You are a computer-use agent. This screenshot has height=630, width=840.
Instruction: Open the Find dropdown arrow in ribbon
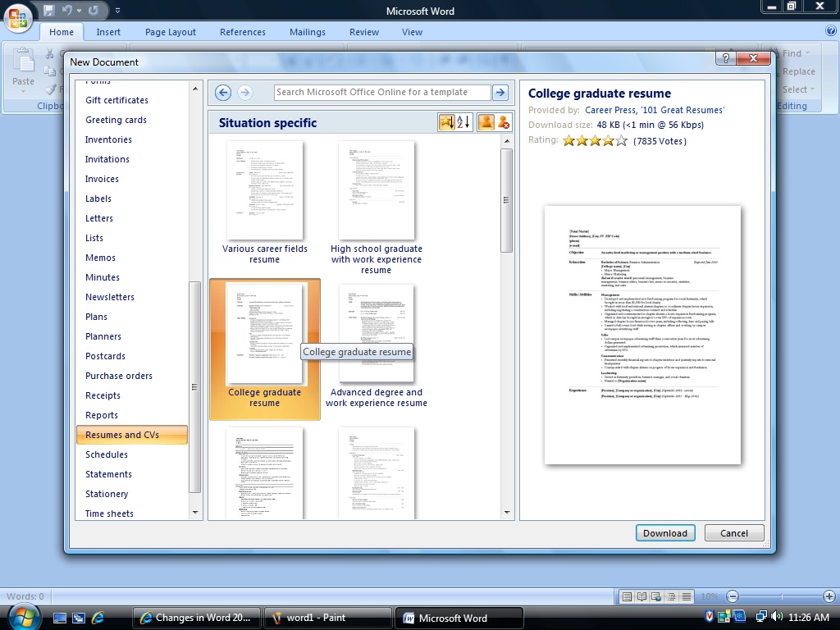[807, 53]
